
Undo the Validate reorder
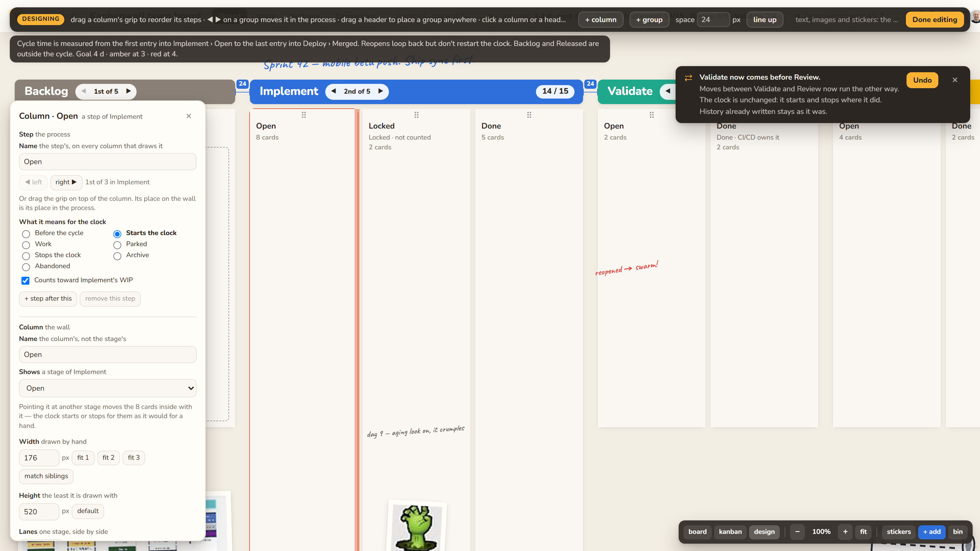coord(922,80)
